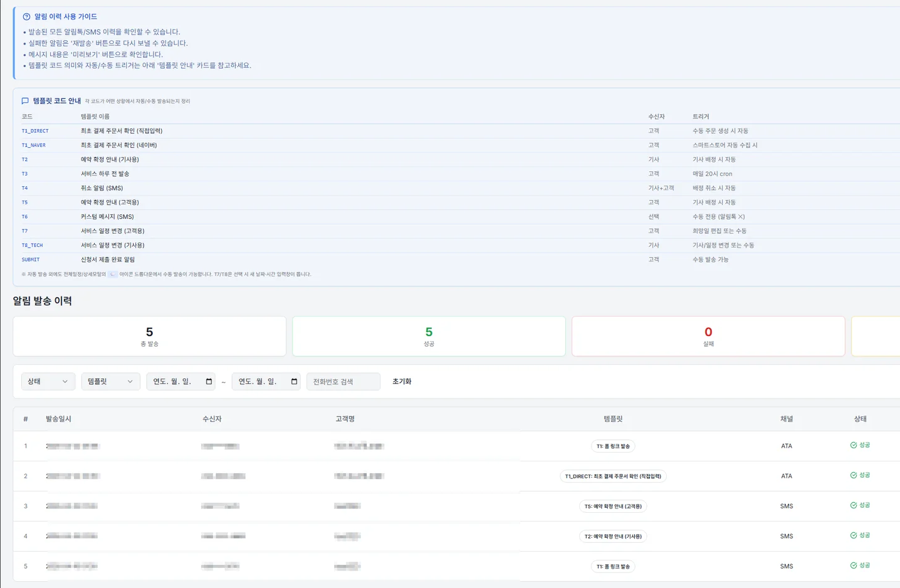Click the 배정 취소 시 자동 trigger text
Image resolution: width=900 pixels, height=588 pixels.
714,188
